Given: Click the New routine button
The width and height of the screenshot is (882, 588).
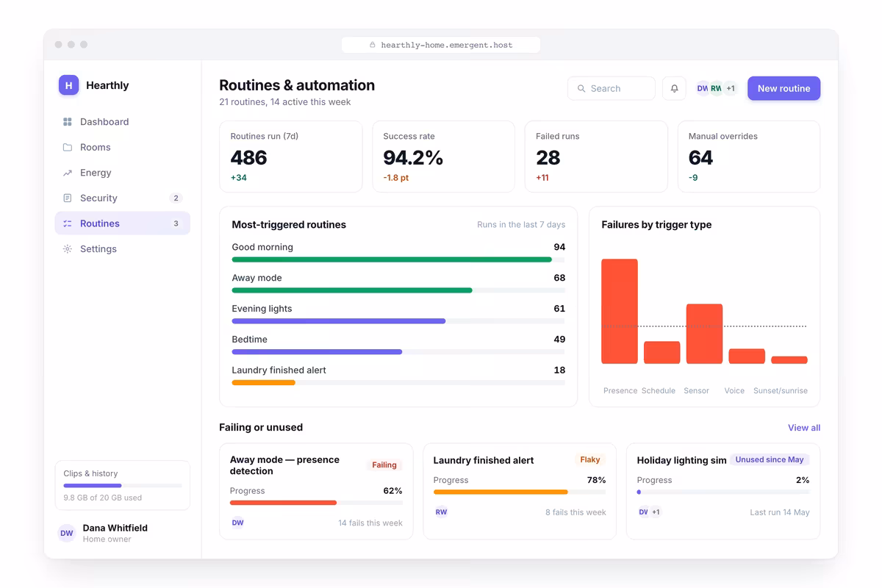Looking at the screenshot, I should click(x=784, y=88).
